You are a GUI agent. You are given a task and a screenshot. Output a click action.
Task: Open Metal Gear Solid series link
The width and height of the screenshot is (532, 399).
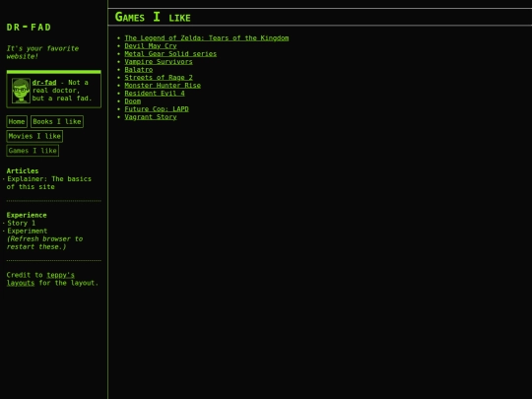170,53
